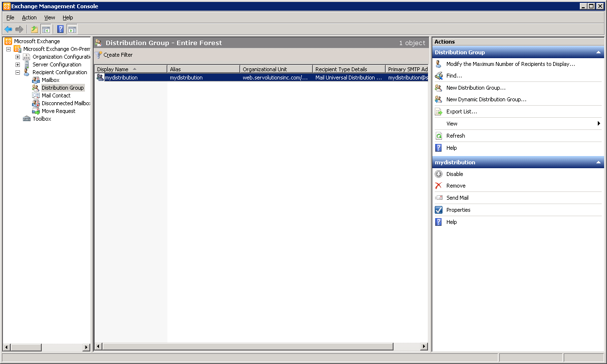Viewport: 607px width, 364px height.
Task: Click the Refresh icon in Actions pane
Action: [439, 136]
